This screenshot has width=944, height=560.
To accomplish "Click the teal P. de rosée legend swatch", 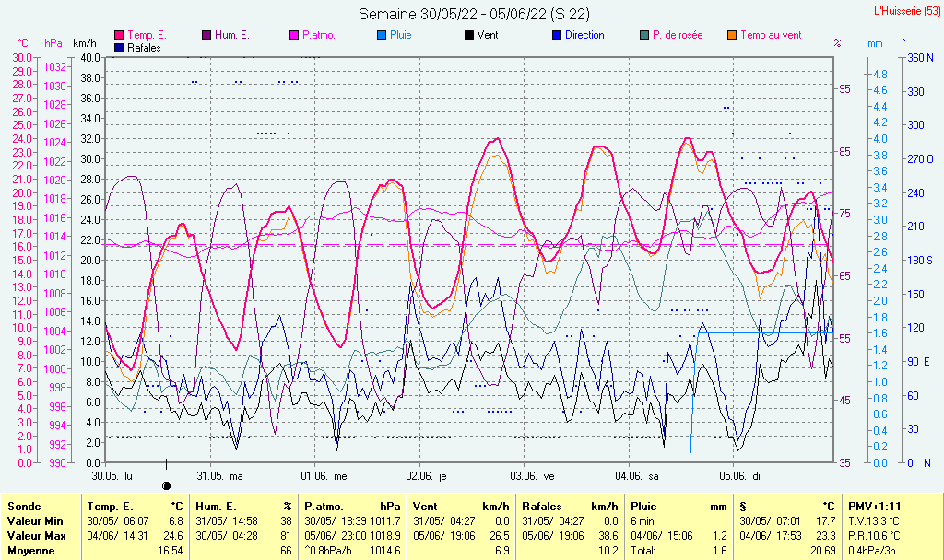I will (x=644, y=36).
